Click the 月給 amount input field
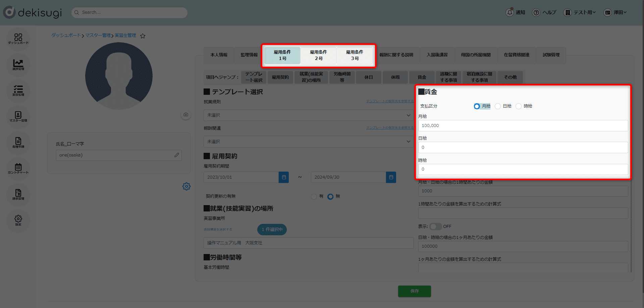This screenshot has height=308, width=644. 523,126
